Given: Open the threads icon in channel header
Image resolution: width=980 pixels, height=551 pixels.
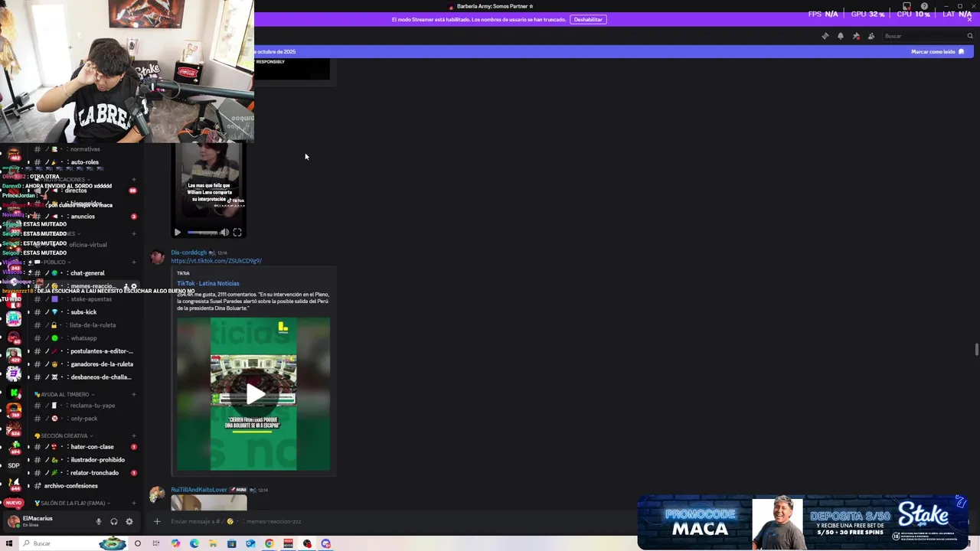Looking at the screenshot, I should [x=825, y=36].
